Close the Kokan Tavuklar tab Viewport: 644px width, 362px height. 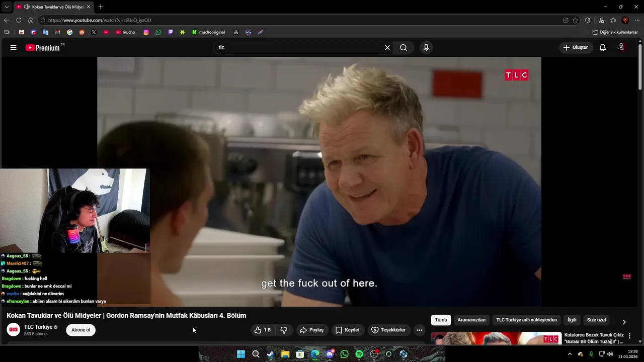[89, 7]
